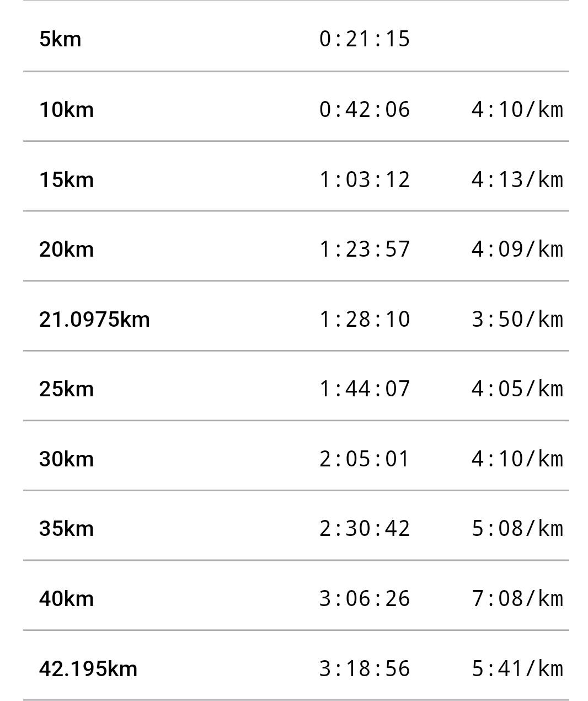Click the 5:08/km pace value
Screen dimensions: 588x701
(517, 528)
